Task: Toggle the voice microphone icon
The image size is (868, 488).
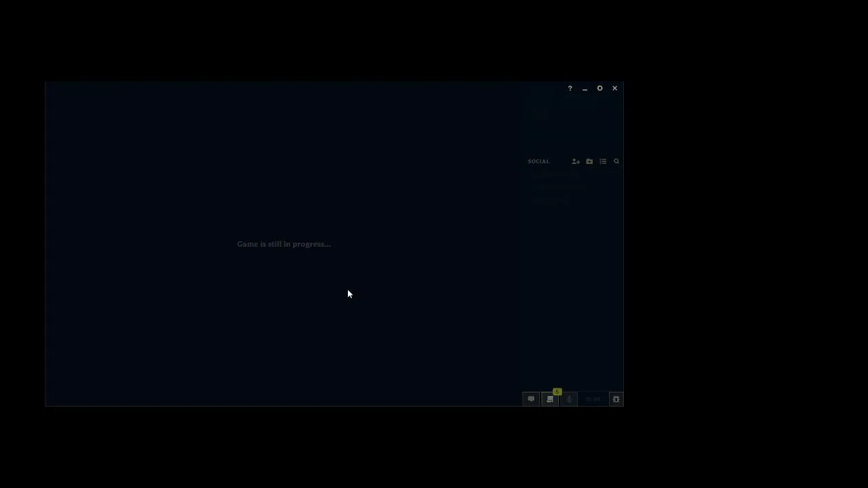Action: coord(569,399)
